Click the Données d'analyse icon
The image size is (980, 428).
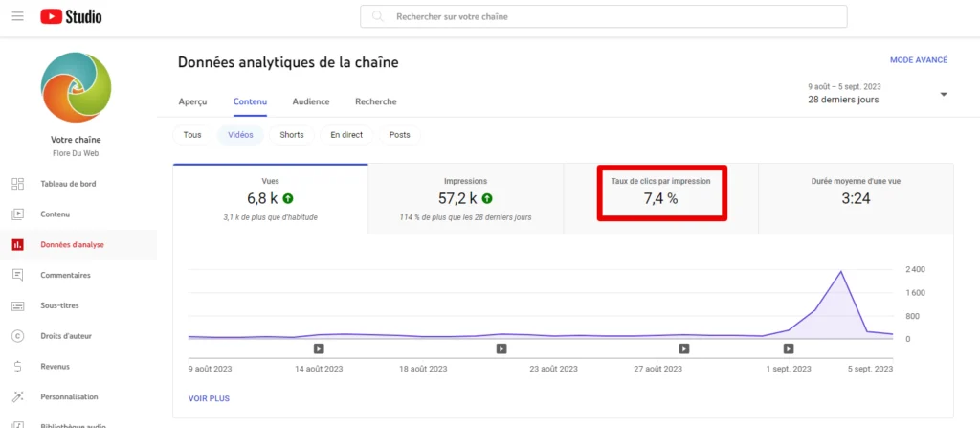[x=17, y=245]
